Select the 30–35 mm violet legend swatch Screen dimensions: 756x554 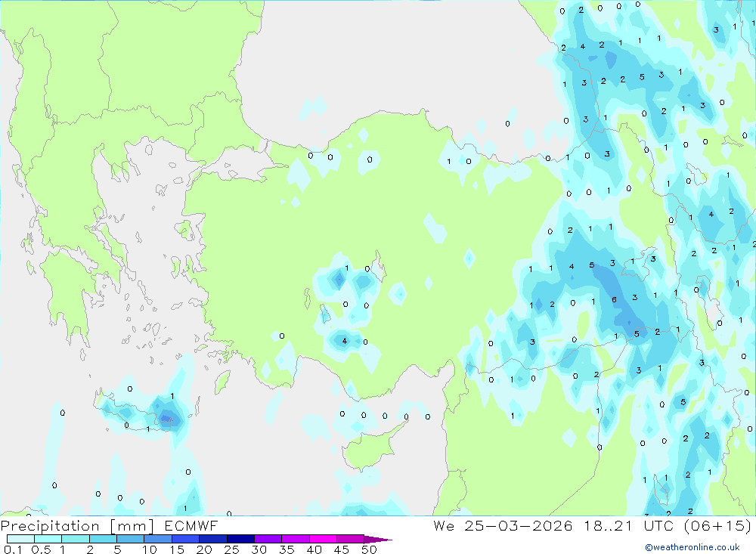pyautogui.click(x=268, y=539)
